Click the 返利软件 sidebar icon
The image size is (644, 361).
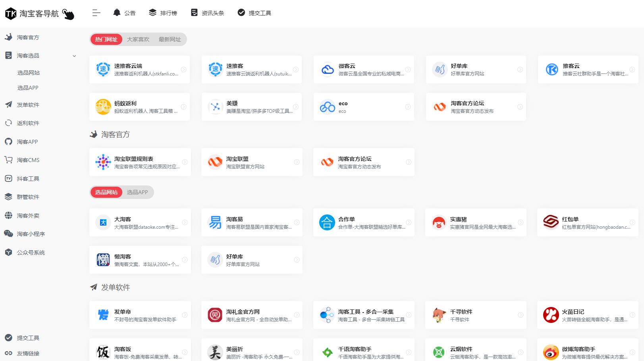[x=8, y=123]
